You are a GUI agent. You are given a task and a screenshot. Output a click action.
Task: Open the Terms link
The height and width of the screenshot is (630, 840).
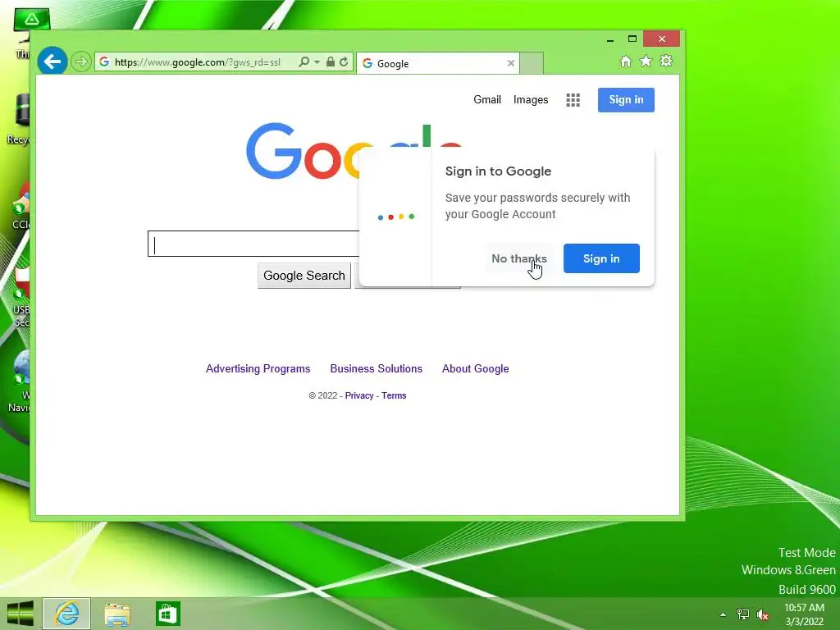pos(394,395)
